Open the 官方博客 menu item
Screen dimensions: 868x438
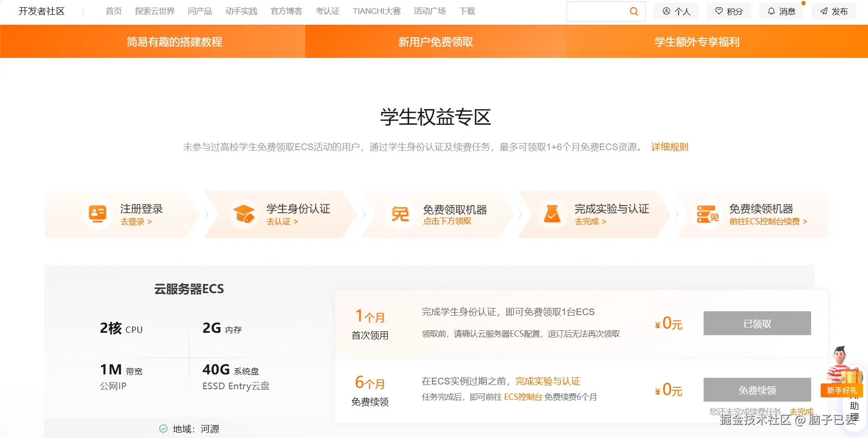click(287, 11)
